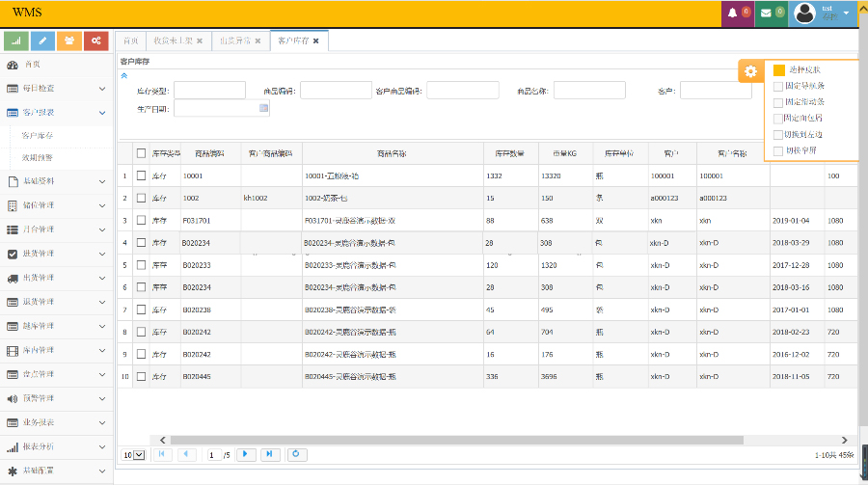Click the dashboard icon beside 首页

(13, 65)
